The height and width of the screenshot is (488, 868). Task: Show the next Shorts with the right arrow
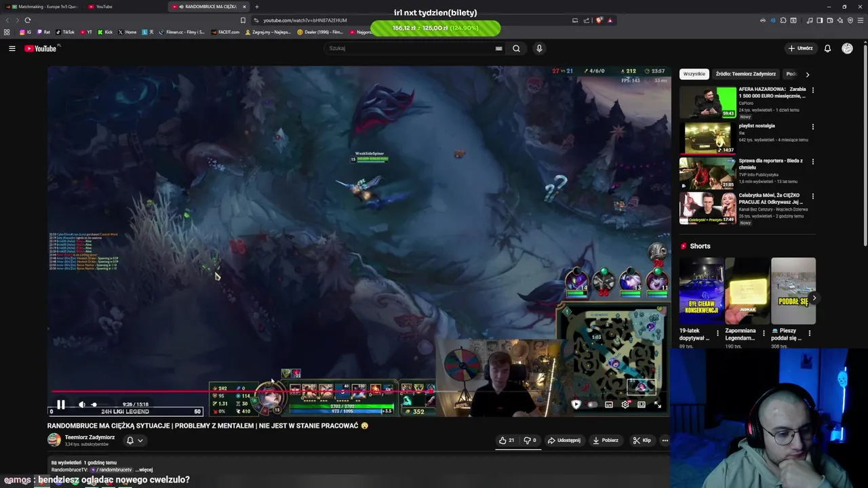(x=814, y=298)
